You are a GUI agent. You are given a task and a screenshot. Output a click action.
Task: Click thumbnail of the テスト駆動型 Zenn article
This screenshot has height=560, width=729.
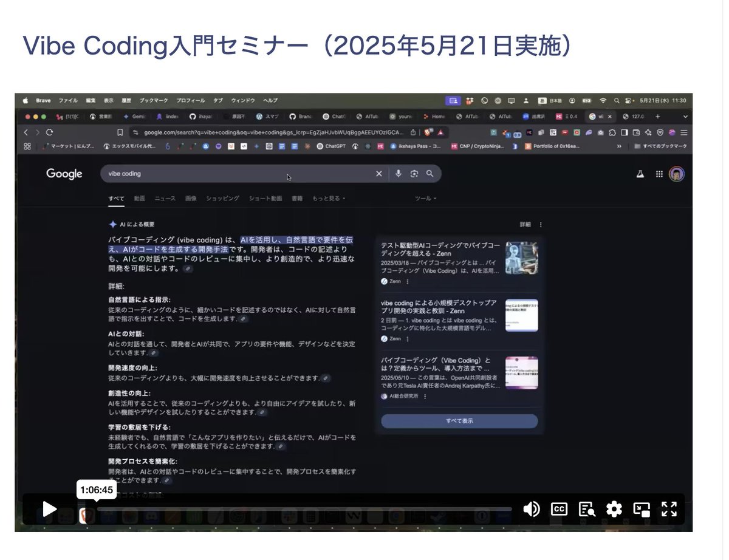pyautogui.click(x=521, y=258)
